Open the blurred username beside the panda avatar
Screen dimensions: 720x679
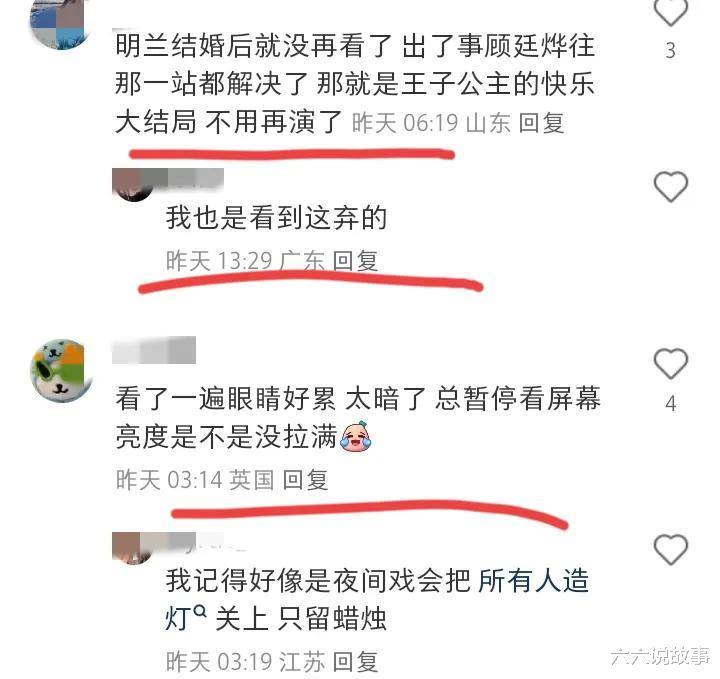(x=154, y=350)
